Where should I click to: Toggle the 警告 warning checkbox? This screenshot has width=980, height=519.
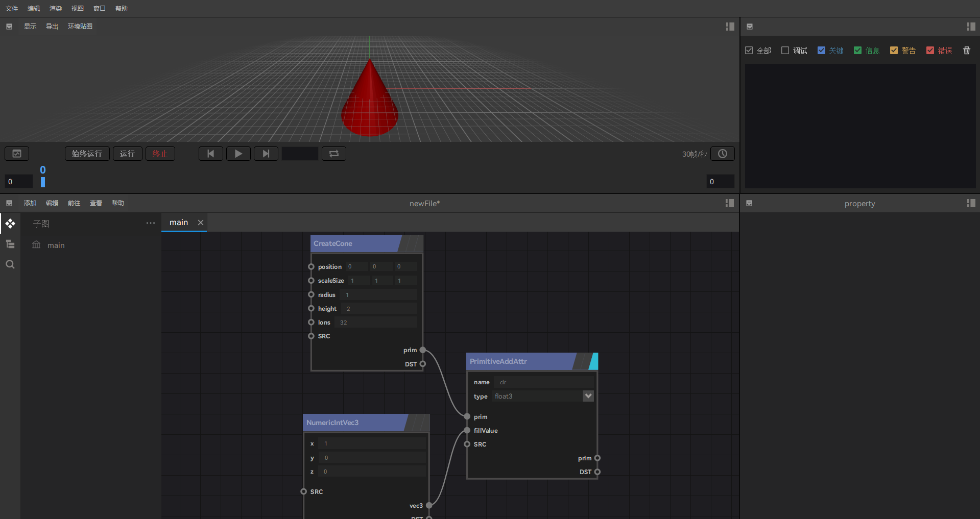(894, 51)
